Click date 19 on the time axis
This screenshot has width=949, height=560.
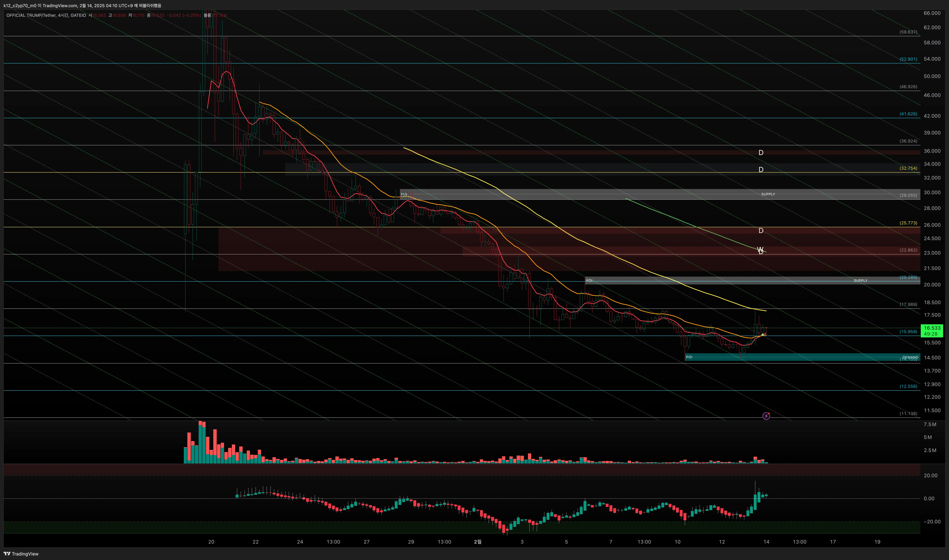(x=877, y=542)
